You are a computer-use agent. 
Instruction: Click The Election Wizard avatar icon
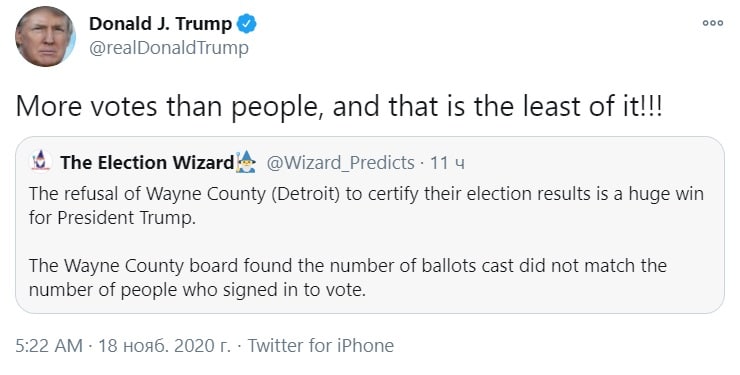coord(41,162)
